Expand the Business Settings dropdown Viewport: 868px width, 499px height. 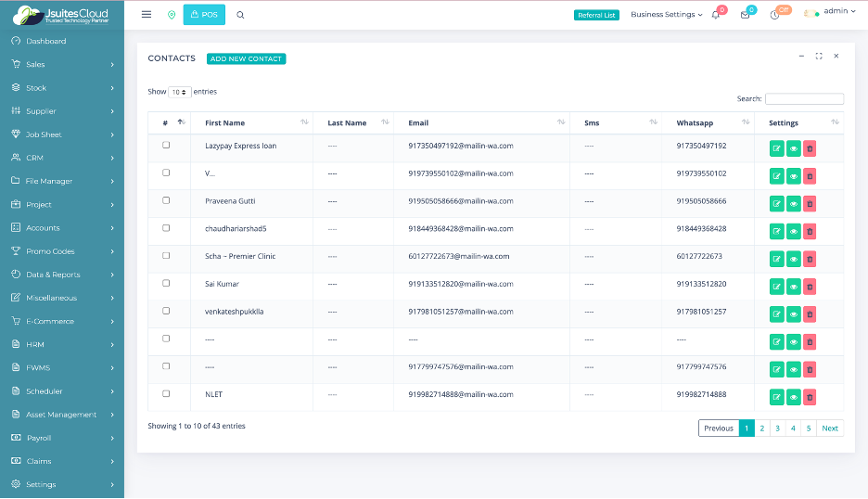click(x=666, y=15)
